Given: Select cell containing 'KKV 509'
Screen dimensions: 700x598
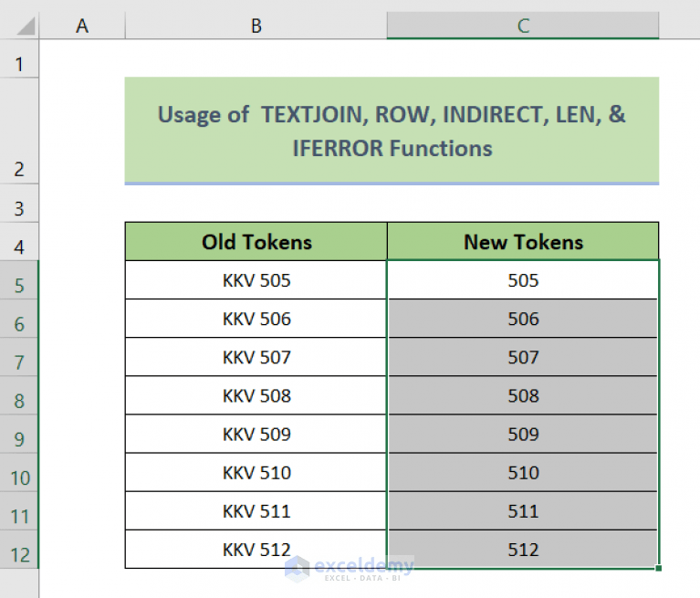Looking at the screenshot, I should tap(256, 434).
